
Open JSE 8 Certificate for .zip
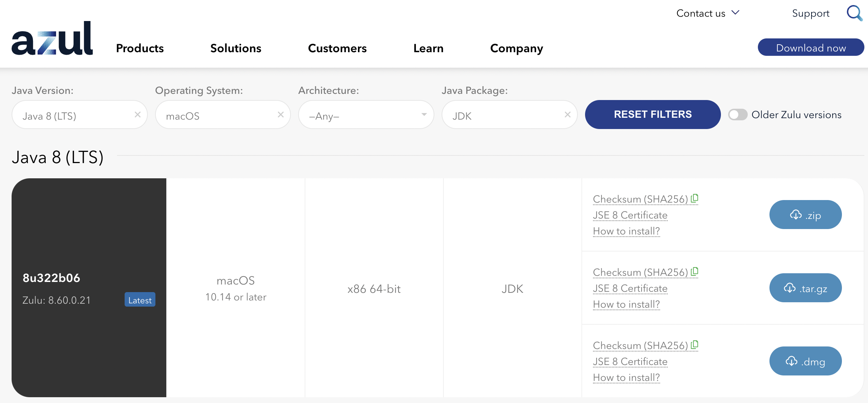(630, 215)
